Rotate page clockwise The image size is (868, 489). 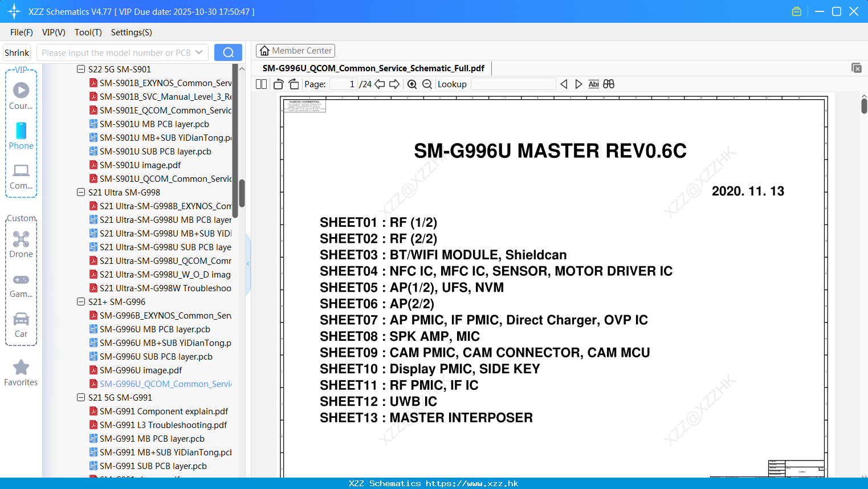294,84
